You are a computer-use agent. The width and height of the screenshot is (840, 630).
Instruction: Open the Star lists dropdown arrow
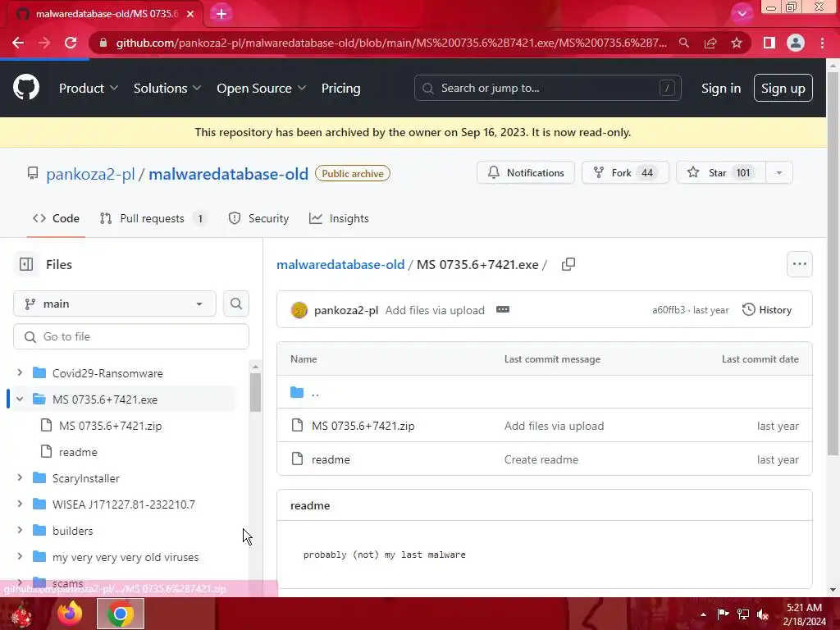[779, 172]
